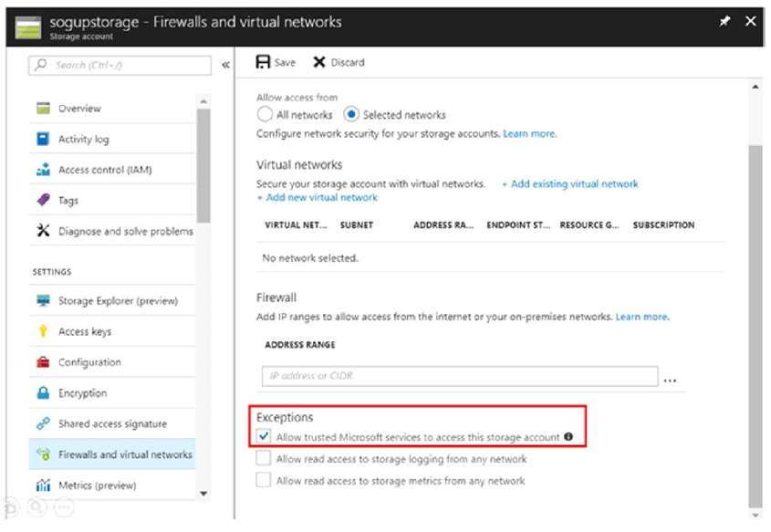The height and width of the screenshot is (532, 771).
Task: Click the IP address or CIDR field
Action: 460,376
